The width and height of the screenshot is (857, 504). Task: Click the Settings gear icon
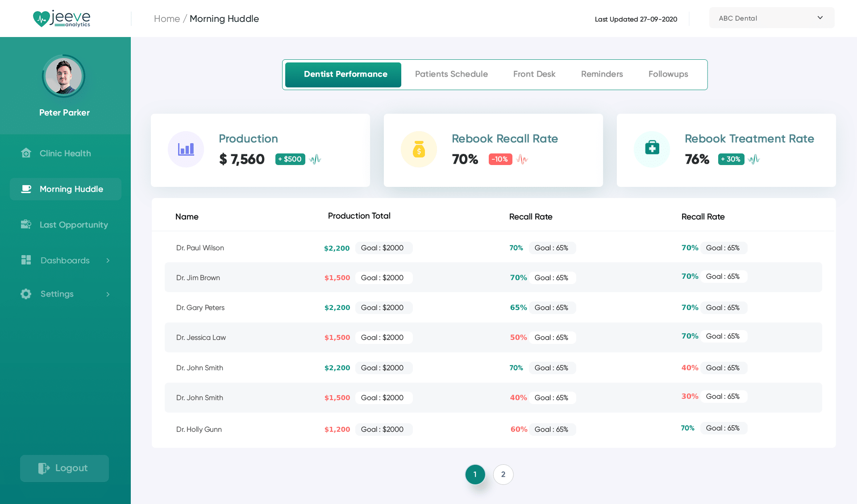[26, 294]
